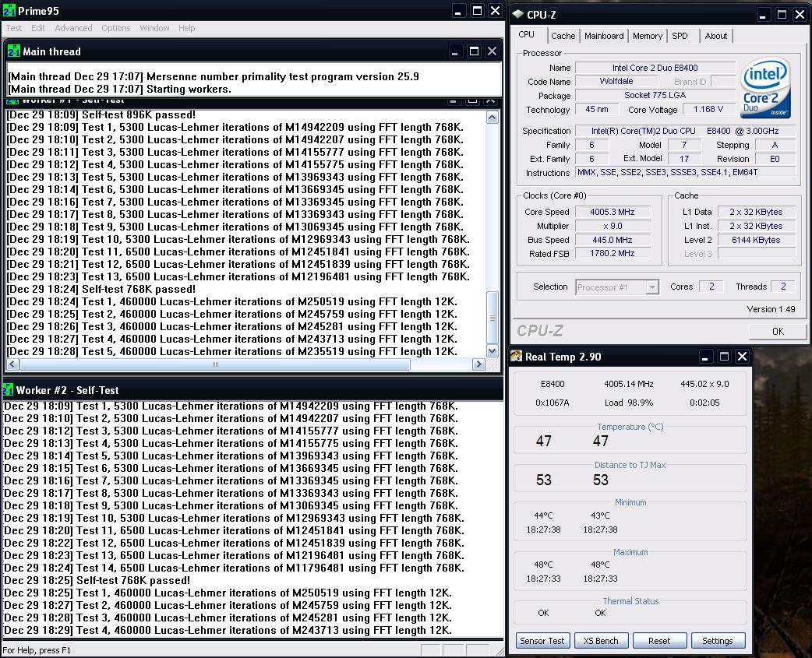Click the 0x1067A CPUID text in Real Temp
Image resolution: width=812 pixels, height=658 pixels.
(x=553, y=403)
